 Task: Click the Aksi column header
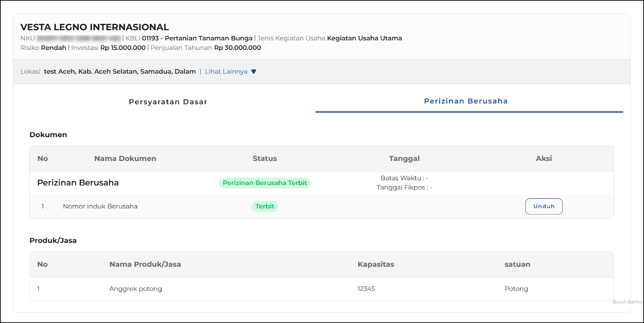tap(543, 158)
